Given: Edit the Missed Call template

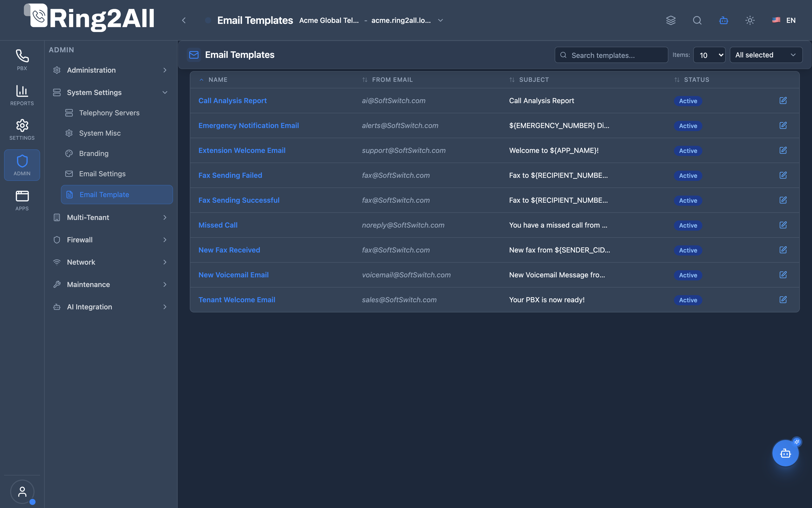Looking at the screenshot, I should point(783,225).
